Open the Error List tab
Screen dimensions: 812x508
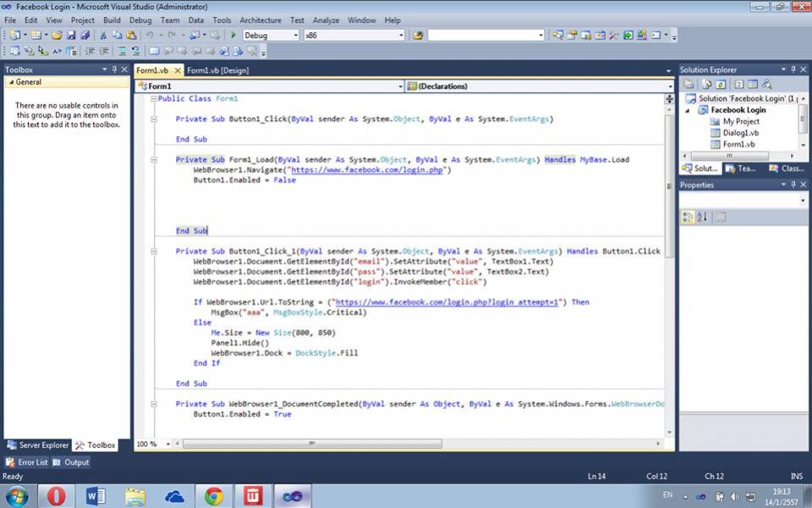point(27,462)
